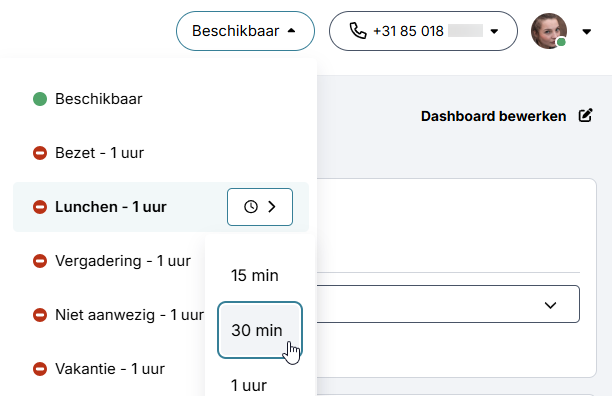This screenshot has width=612, height=396.
Task: Collapse the Beschikbaar status dropdown
Action: point(245,31)
